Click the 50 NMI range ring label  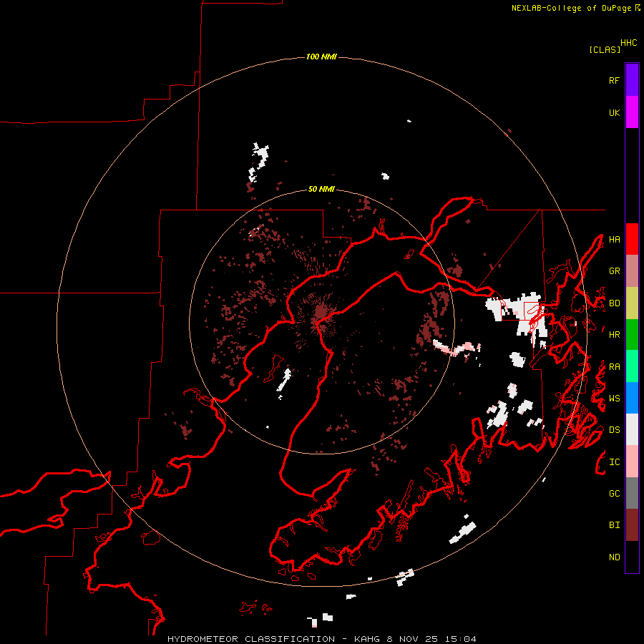[x=321, y=189]
